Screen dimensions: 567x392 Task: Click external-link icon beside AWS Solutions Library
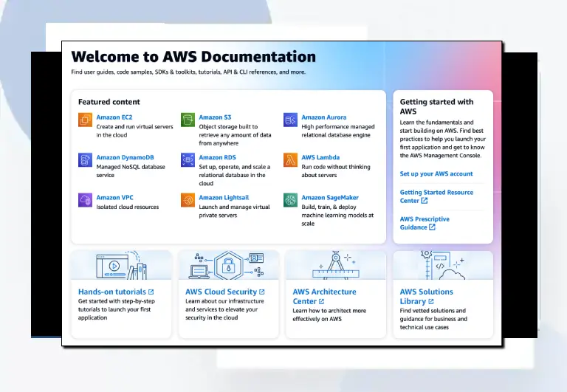[x=430, y=301]
